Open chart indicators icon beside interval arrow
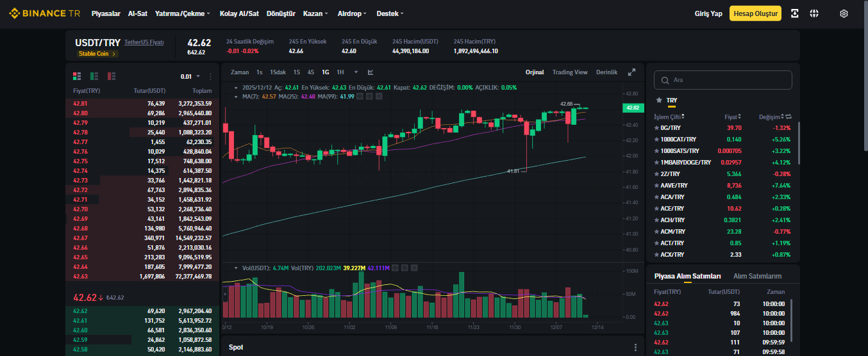This screenshot has width=868, height=356. point(371,72)
